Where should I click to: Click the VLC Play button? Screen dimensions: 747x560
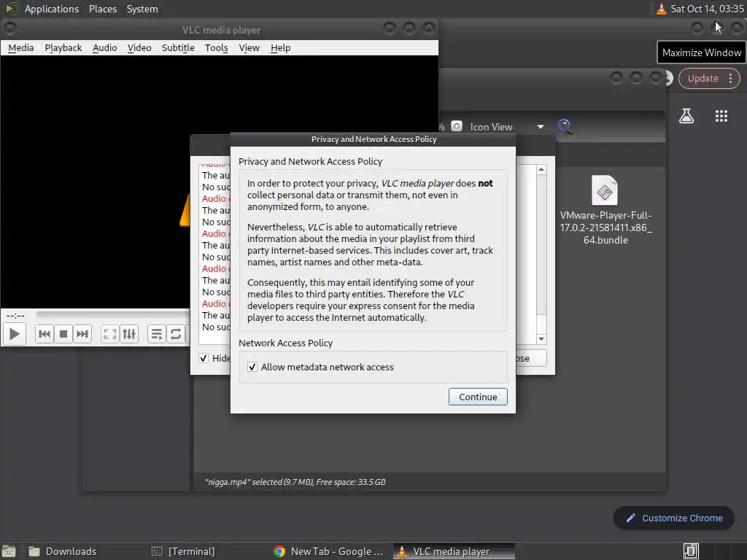point(15,334)
